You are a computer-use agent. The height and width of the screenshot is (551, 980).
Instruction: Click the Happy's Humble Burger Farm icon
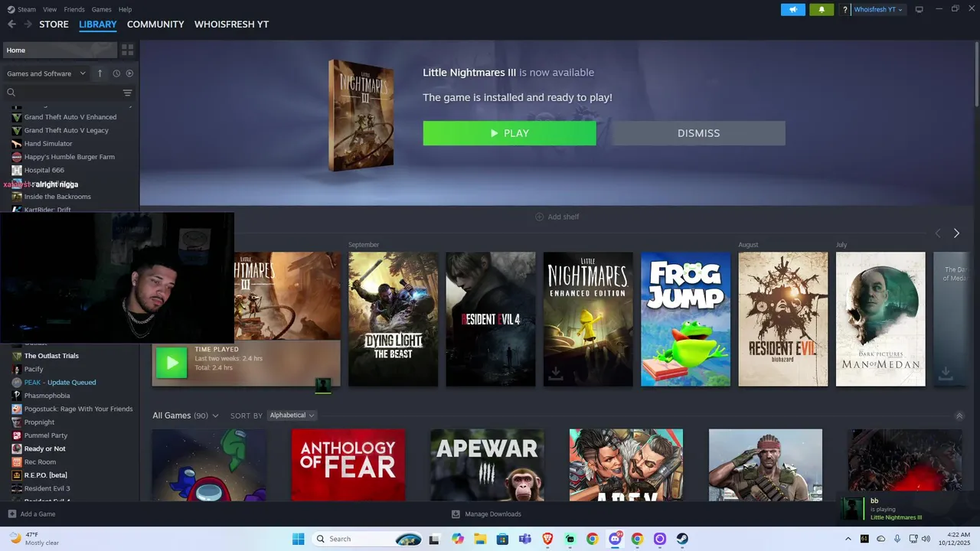[17, 157]
